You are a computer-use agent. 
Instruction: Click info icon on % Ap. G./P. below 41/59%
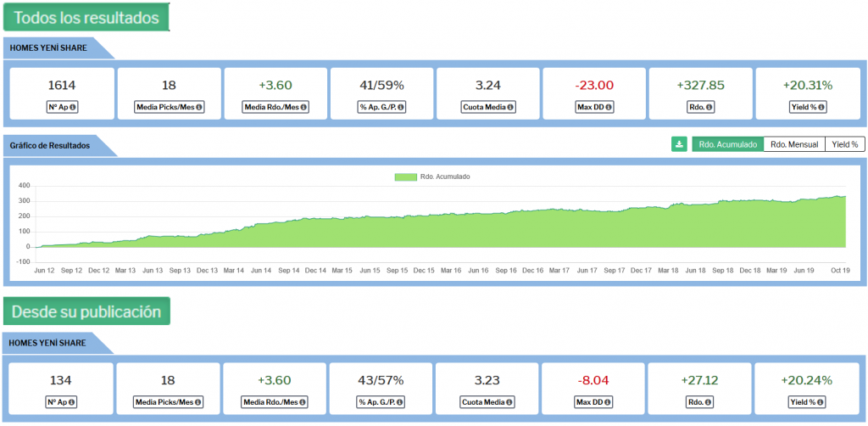click(401, 108)
